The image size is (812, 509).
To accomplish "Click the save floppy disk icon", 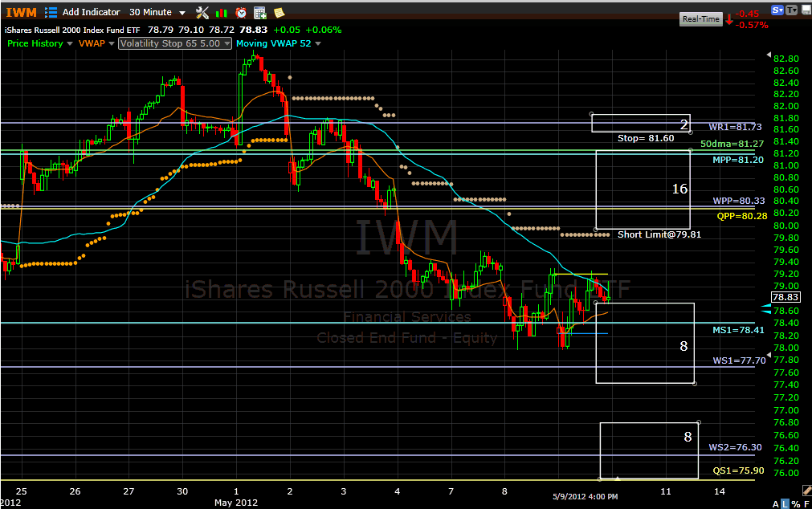I will click(806, 10).
